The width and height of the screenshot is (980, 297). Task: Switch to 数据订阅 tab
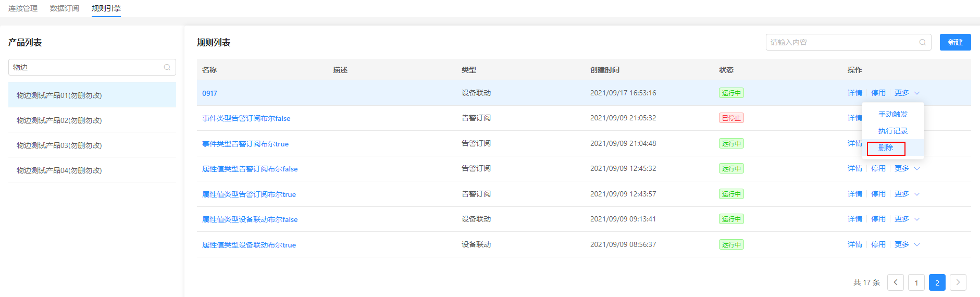65,8
